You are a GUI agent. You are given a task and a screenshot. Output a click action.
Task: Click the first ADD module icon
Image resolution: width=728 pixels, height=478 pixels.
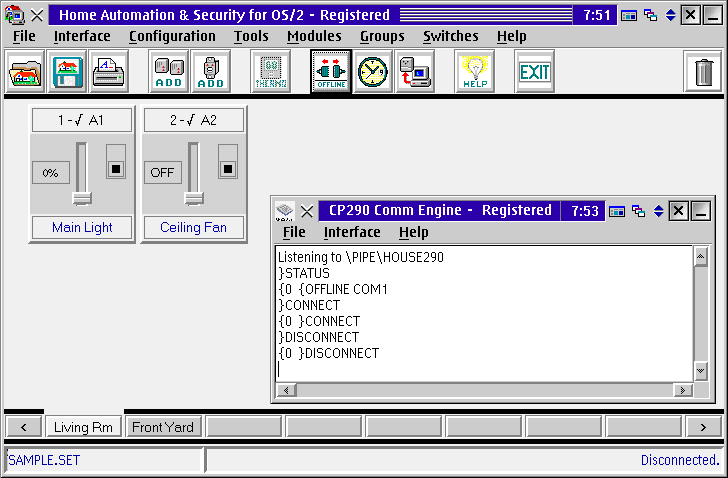pyautogui.click(x=169, y=72)
